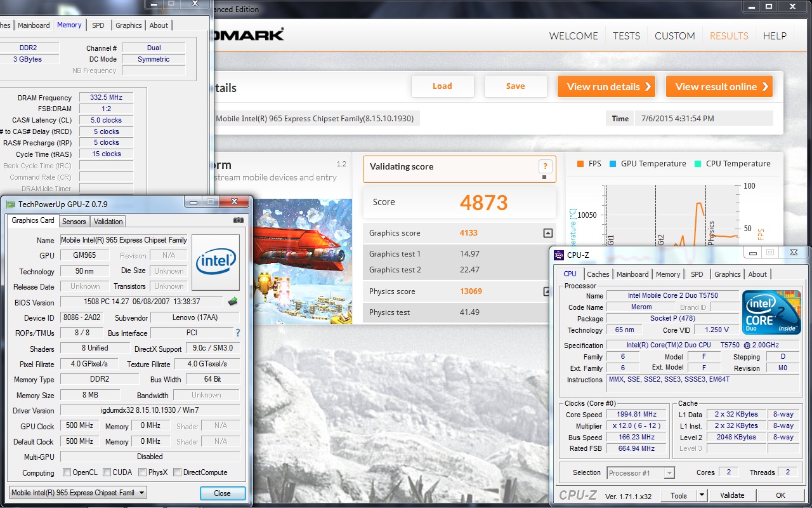Minimize the GPU-Z window
812x508 pixels.
point(193,202)
